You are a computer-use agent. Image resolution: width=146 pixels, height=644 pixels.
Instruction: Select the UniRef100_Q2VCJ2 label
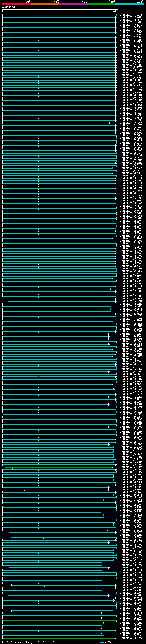[131, 55]
